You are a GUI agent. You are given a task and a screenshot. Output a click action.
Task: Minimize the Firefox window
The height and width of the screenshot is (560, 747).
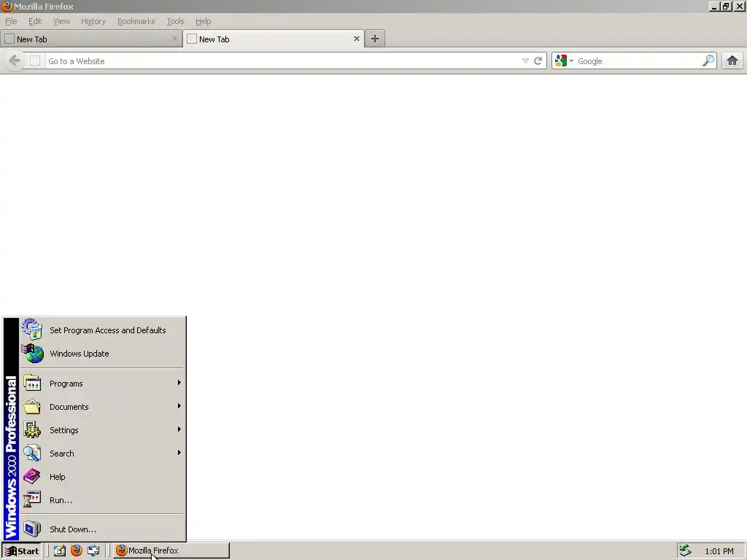(x=714, y=6)
